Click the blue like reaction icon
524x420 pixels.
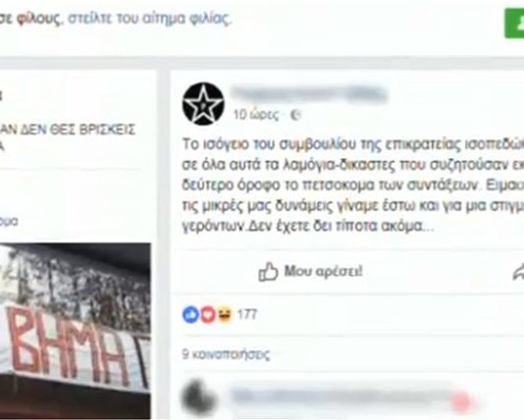pos(190,314)
